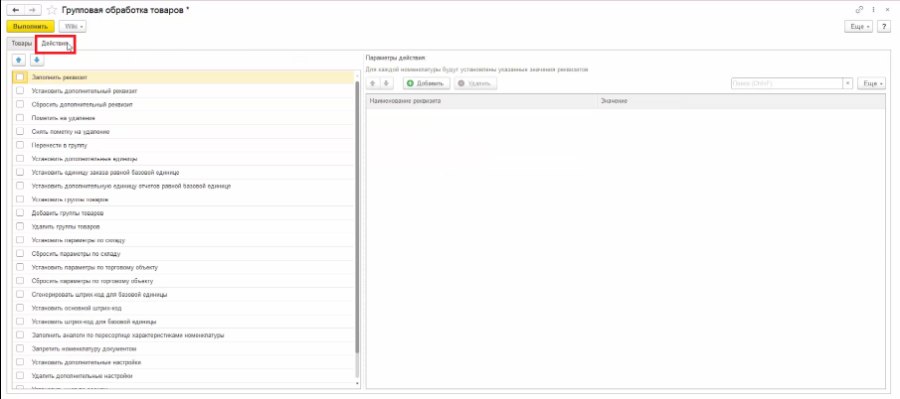Enable Установить дополнительный реквизит checkbox
This screenshot has width=900, height=399.
(x=21, y=91)
